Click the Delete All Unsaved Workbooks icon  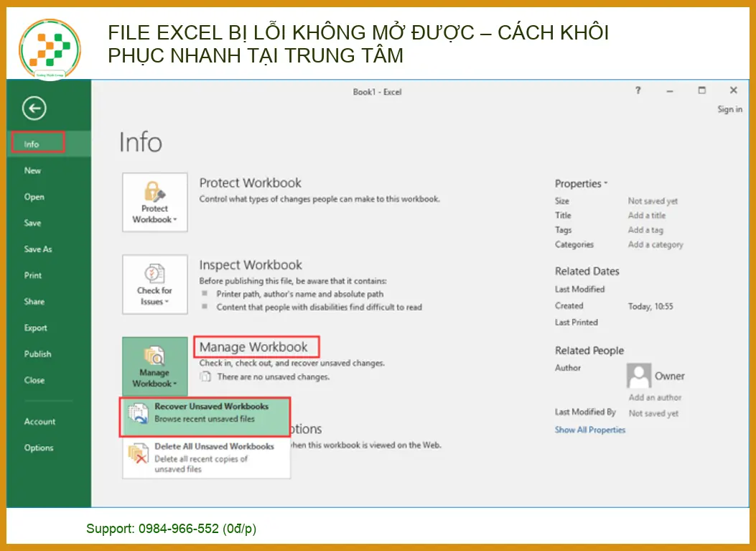(x=137, y=454)
